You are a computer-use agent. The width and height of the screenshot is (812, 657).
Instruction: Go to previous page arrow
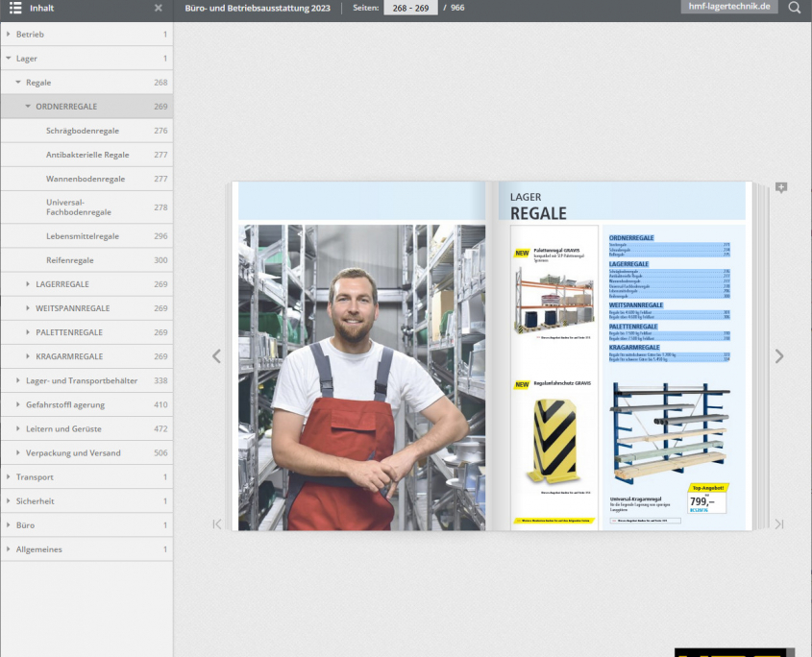coord(216,356)
